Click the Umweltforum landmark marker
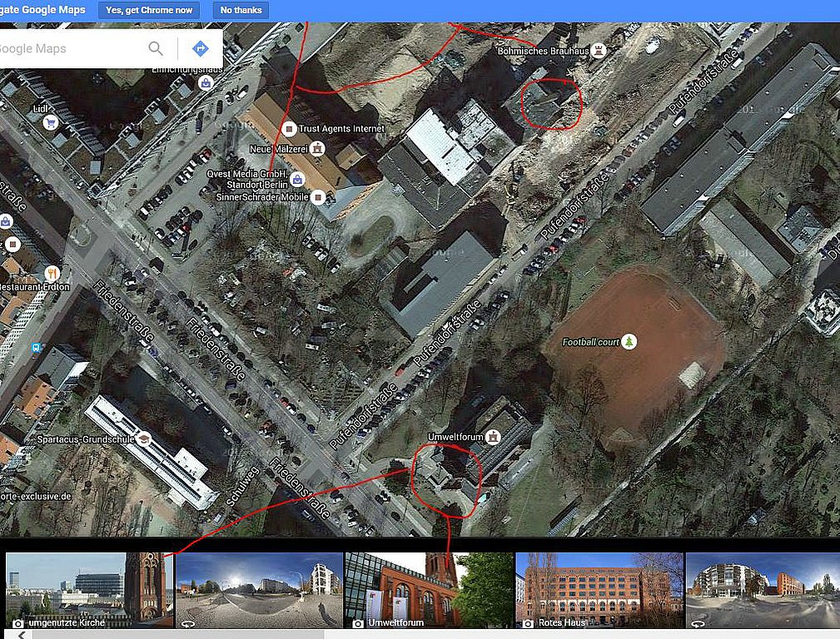 [x=493, y=437]
